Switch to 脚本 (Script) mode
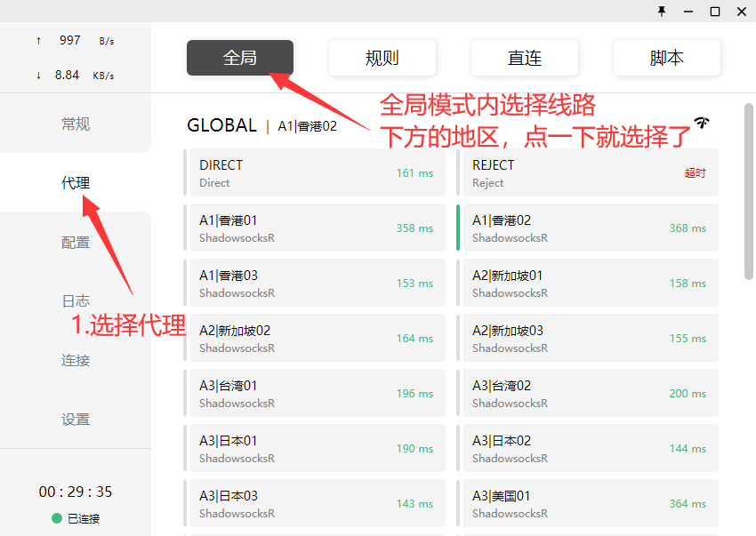Screen dimensions: 756x536 click(x=667, y=58)
